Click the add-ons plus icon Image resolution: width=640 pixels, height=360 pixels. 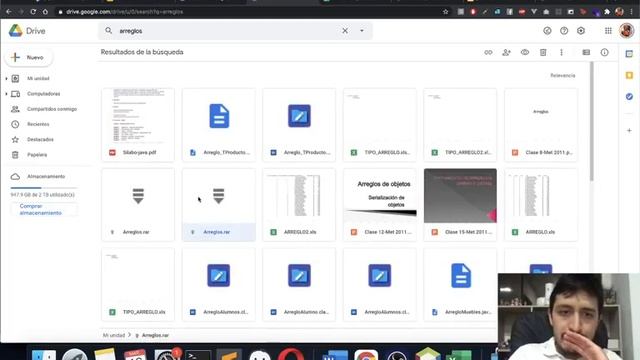tap(629, 131)
